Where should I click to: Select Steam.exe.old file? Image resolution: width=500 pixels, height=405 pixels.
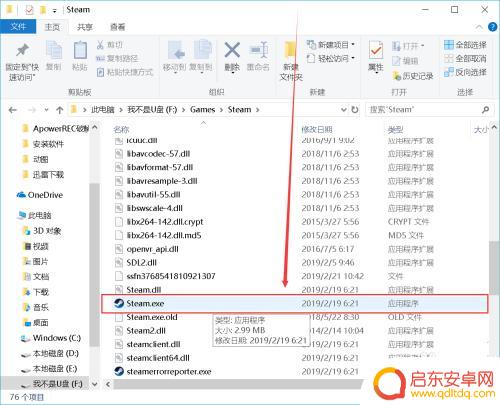point(152,317)
